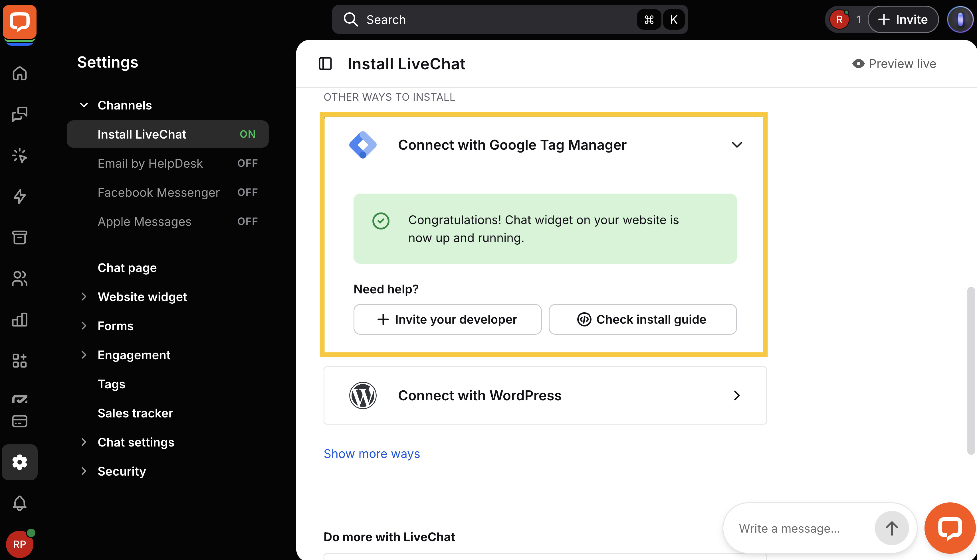Screen dimensions: 977x560
Task: Open the Automate lightning bolt icon
Action: pyautogui.click(x=20, y=196)
